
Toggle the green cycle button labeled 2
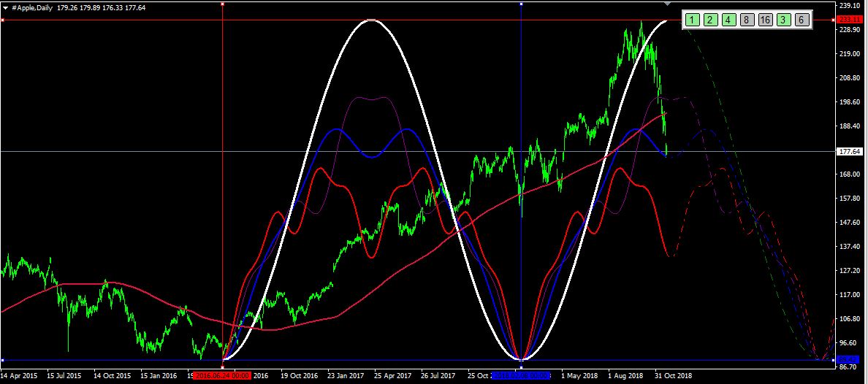pos(710,20)
